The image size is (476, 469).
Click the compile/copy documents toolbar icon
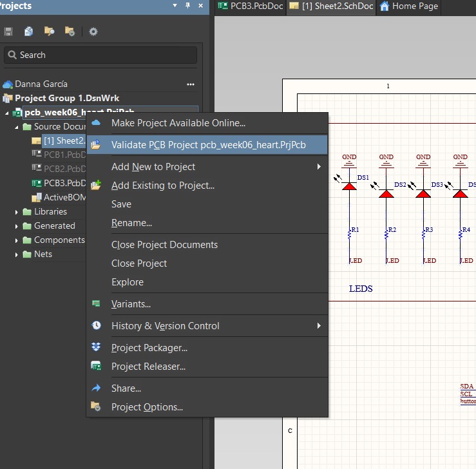[28, 31]
